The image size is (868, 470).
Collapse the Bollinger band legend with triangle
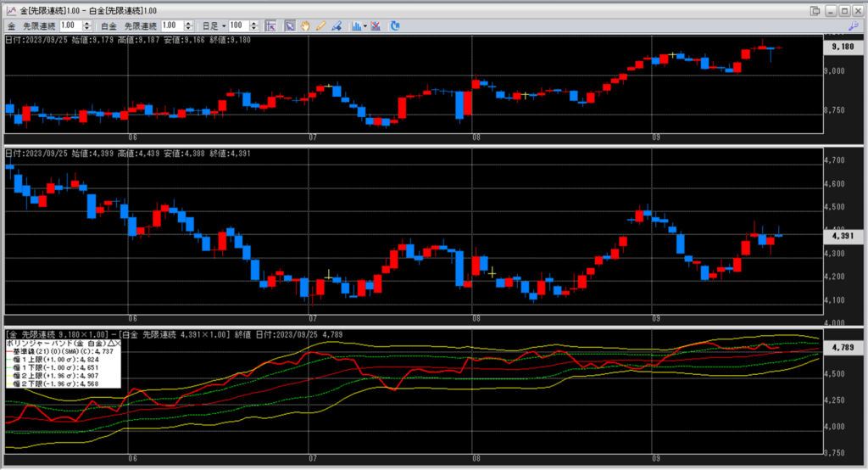(x=111, y=344)
